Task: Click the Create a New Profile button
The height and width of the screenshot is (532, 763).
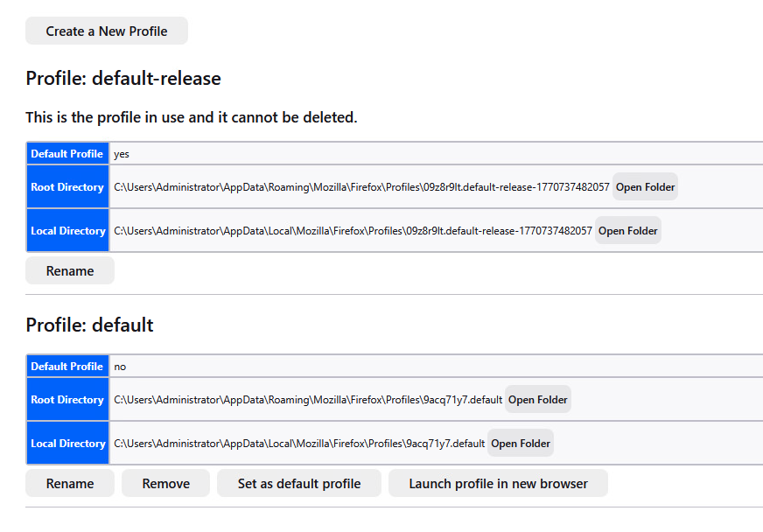Action: pos(107,31)
